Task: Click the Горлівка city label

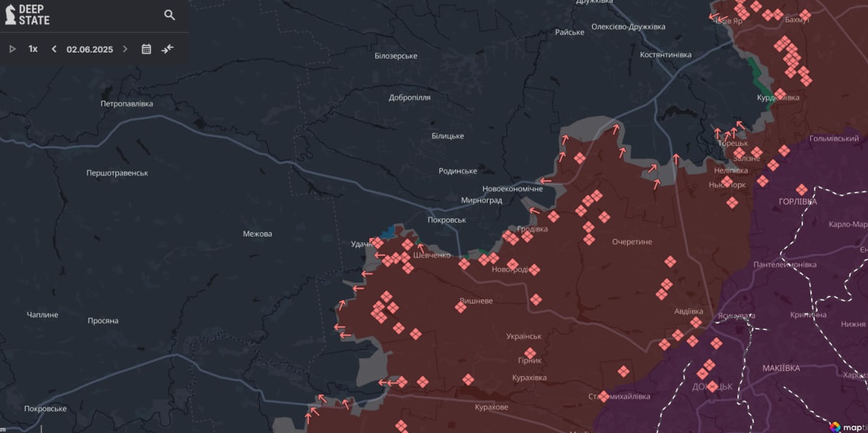Action: 798,202
